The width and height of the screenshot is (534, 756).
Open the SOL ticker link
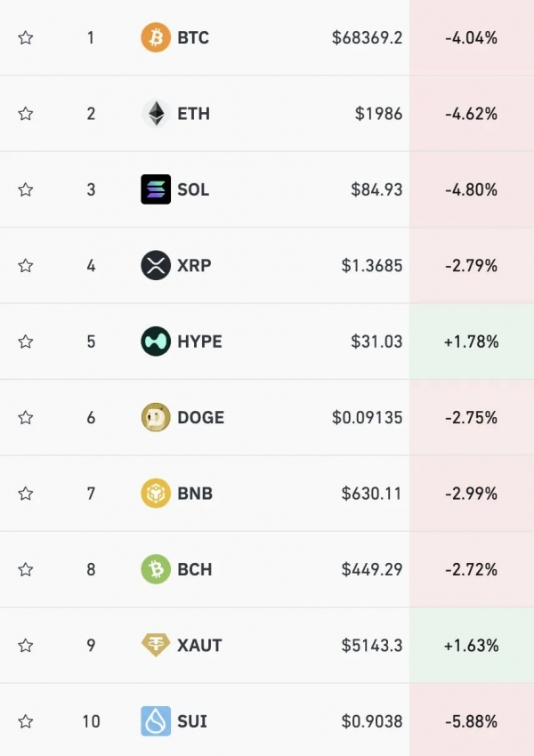(x=193, y=189)
